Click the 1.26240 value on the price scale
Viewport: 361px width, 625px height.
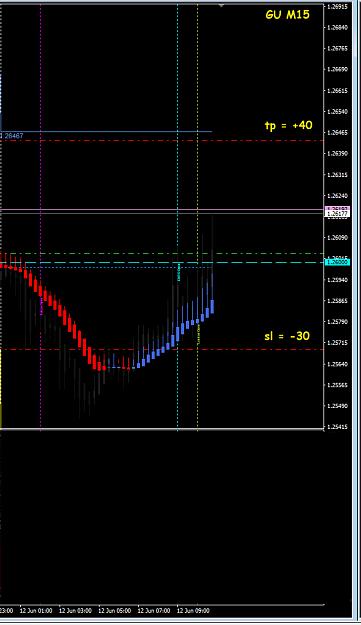pyautogui.click(x=337, y=196)
